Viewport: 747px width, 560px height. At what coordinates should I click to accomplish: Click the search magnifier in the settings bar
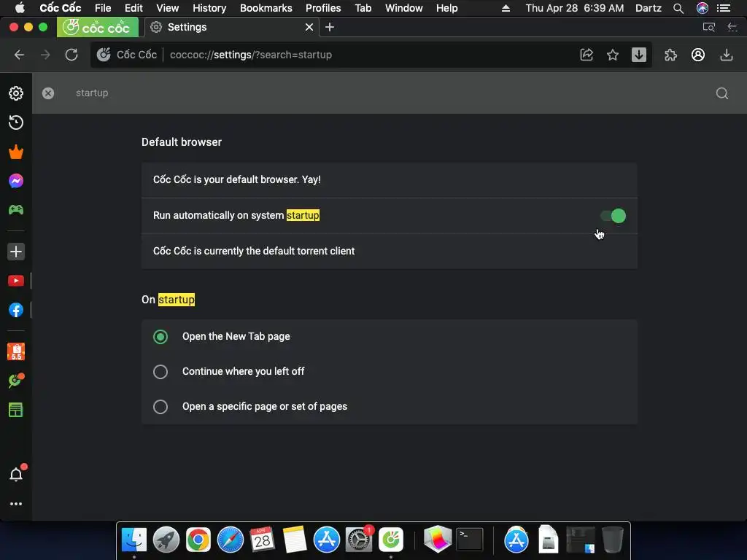pos(722,93)
